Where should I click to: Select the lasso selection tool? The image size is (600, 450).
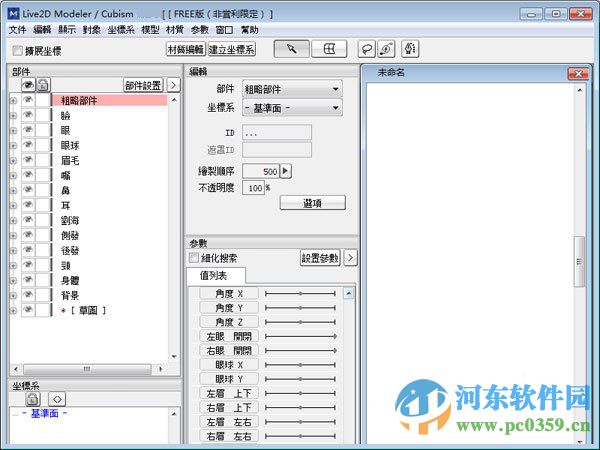tap(366, 49)
